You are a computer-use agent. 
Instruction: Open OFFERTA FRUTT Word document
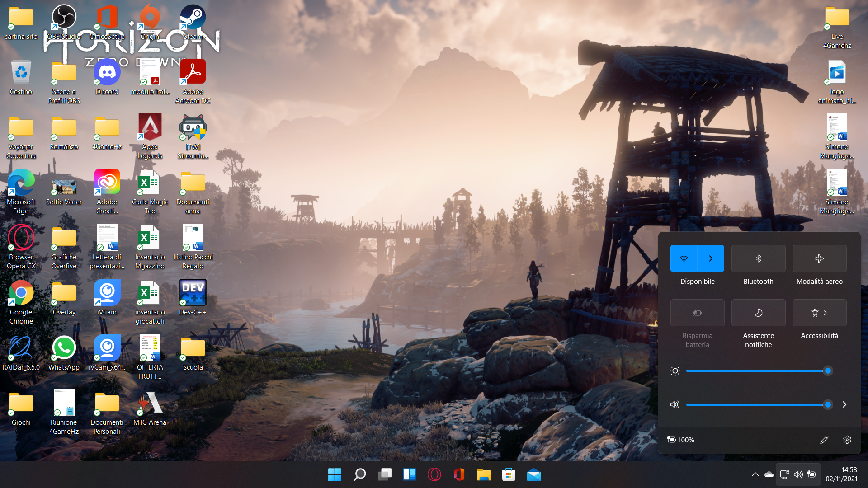(150, 358)
